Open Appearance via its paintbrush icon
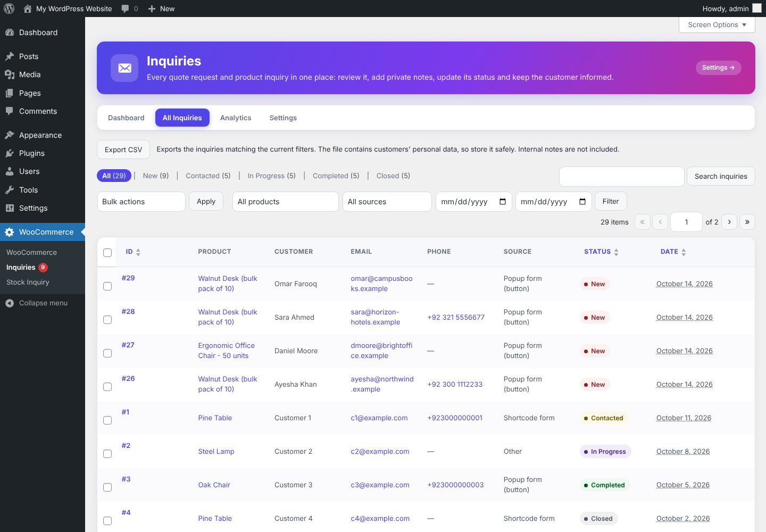The image size is (766, 532). (x=10, y=135)
